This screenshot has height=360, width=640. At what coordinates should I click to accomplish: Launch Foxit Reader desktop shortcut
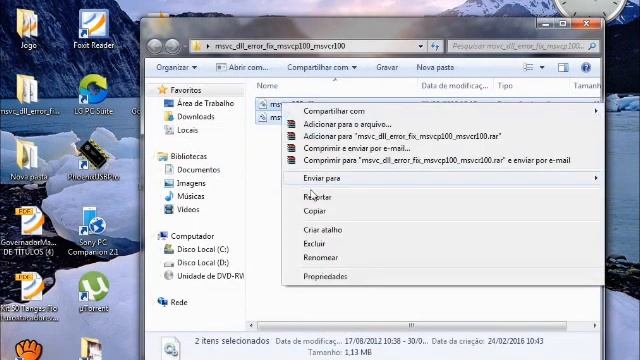93,28
